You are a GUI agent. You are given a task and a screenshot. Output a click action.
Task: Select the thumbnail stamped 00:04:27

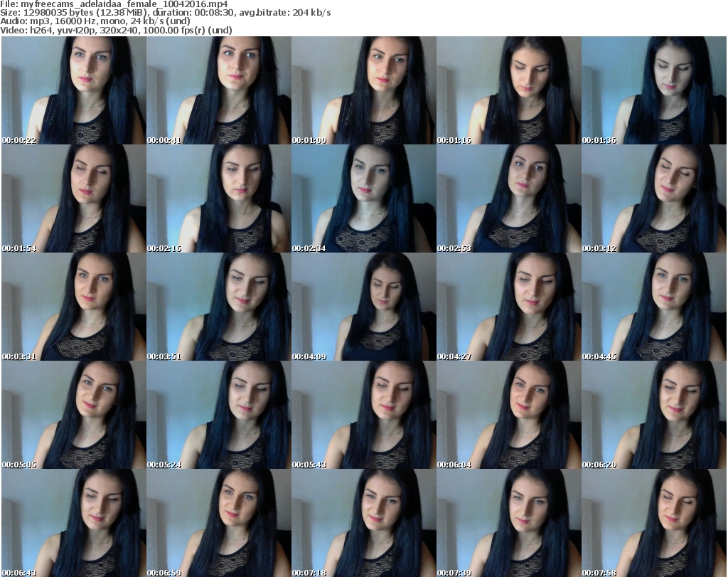tap(509, 307)
